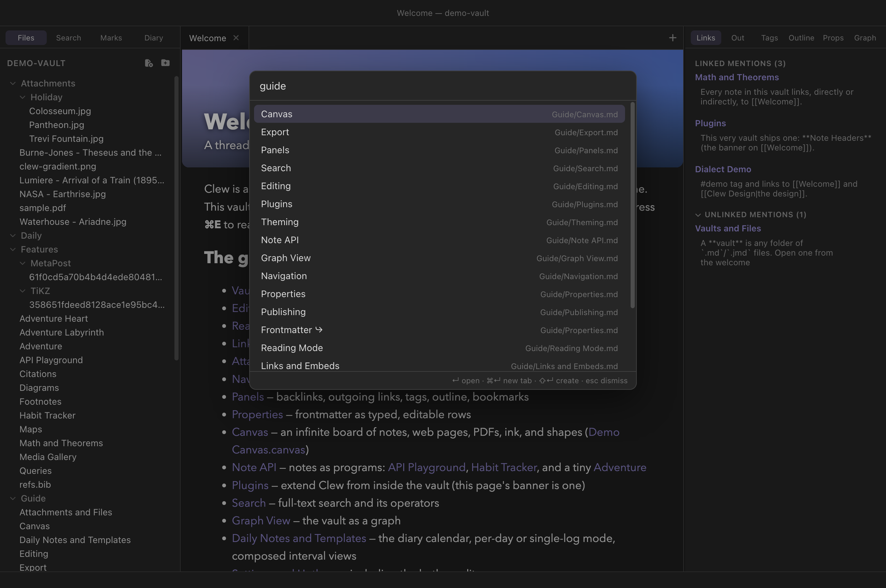Open the Props panel tab
This screenshot has width=886, height=588.
[833, 37]
